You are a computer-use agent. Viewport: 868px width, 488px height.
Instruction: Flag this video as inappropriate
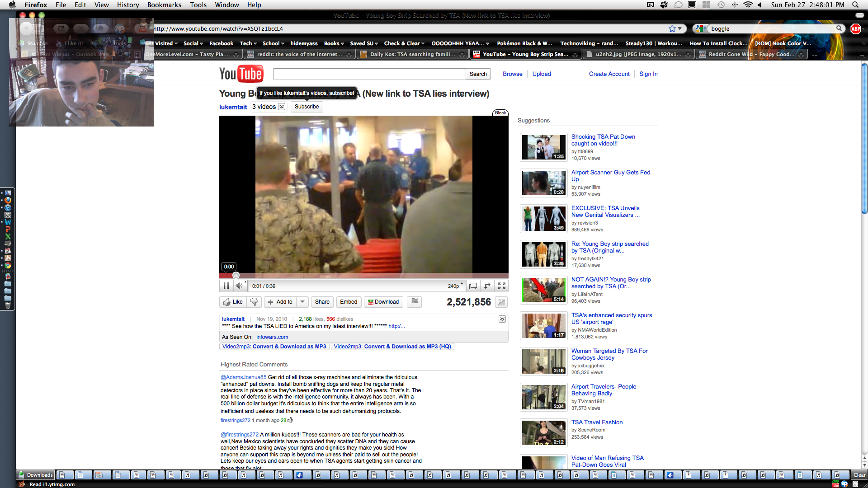pos(414,302)
